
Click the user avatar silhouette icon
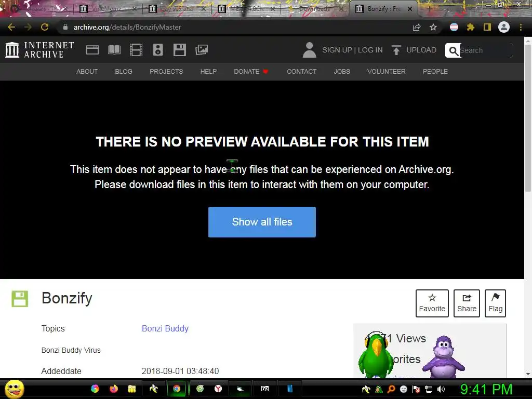pyautogui.click(x=309, y=50)
